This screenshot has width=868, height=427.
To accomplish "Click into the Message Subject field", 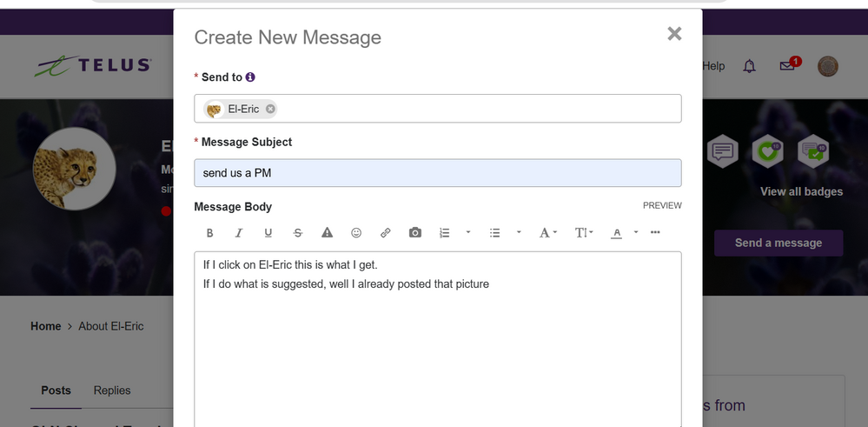I will point(437,173).
